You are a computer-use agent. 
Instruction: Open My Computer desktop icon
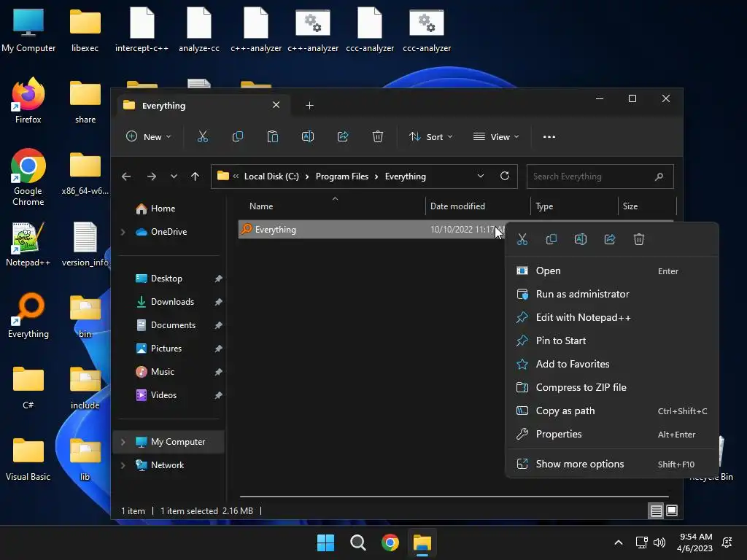coord(28,30)
